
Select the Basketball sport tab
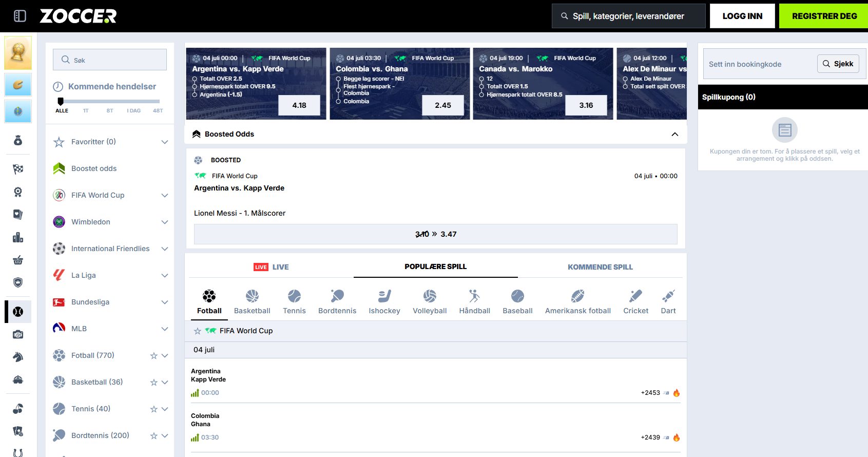(x=252, y=302)
